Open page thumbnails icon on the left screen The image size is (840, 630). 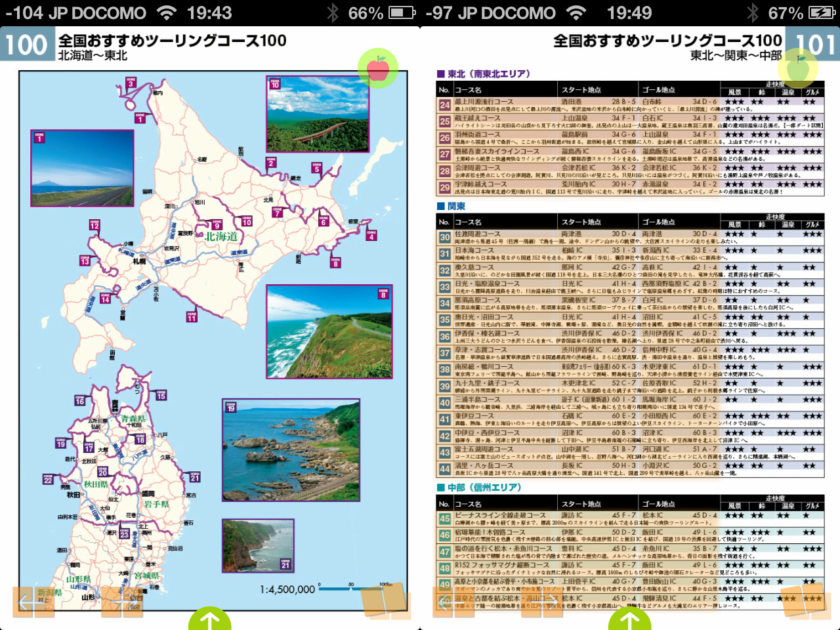coord(386,600)
